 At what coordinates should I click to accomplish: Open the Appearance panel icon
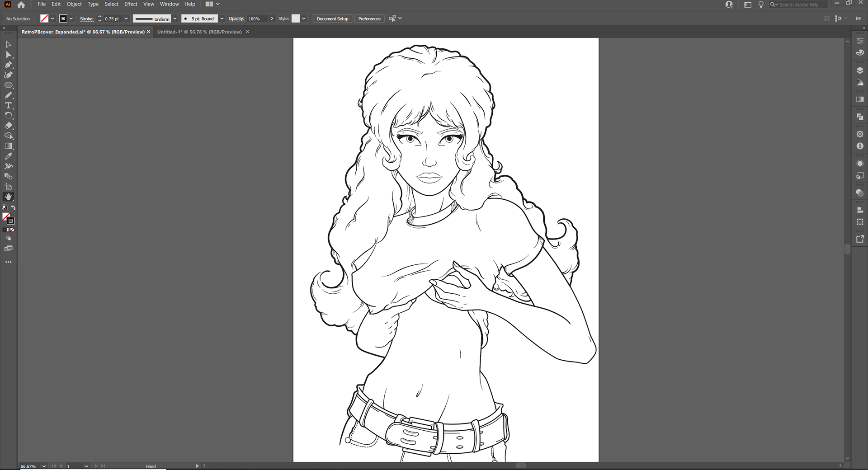click(860, 164)
